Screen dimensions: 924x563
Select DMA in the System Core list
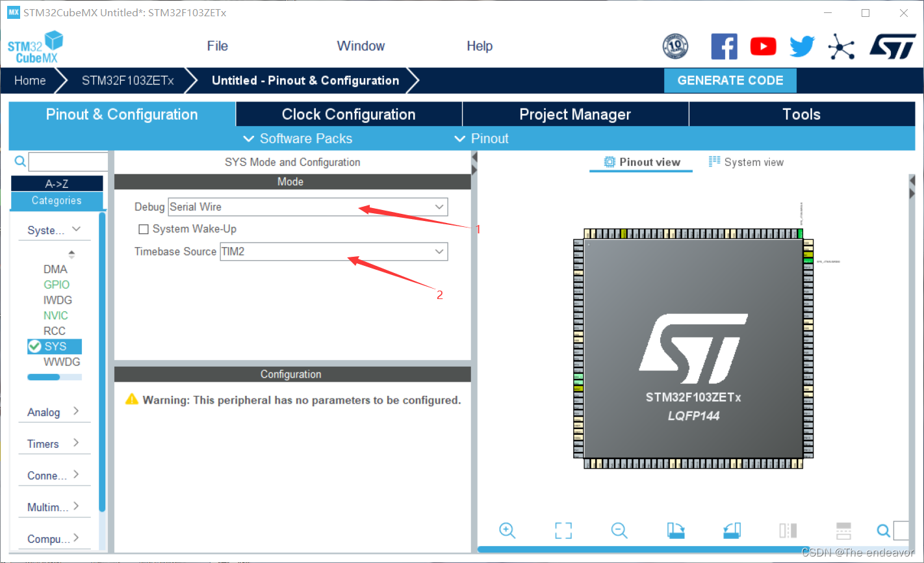[55, 269]
